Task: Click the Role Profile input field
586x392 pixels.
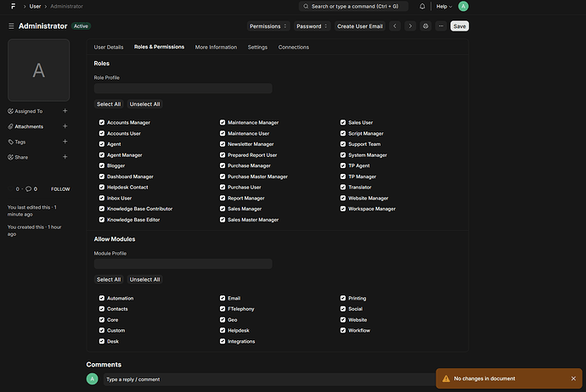Action: 183,88
